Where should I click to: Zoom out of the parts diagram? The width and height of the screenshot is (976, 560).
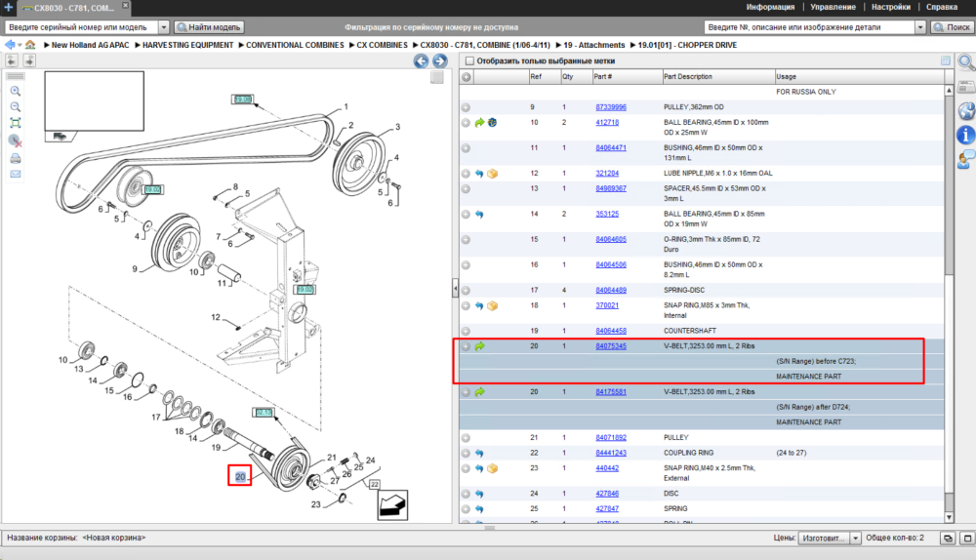pyautogui.click(x=16, y=107)
